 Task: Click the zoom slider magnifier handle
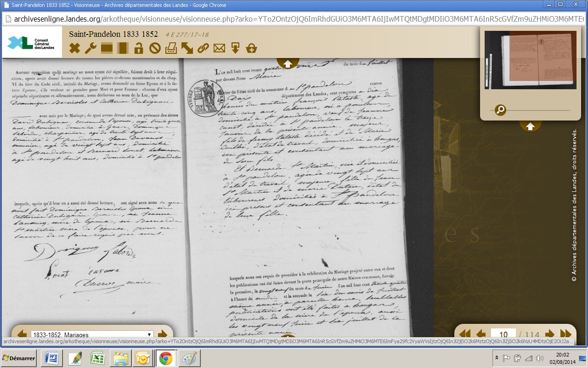500,110
